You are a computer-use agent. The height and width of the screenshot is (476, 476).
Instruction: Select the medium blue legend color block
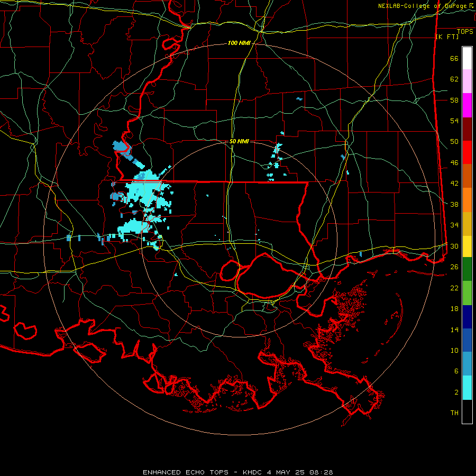[467, 340]
